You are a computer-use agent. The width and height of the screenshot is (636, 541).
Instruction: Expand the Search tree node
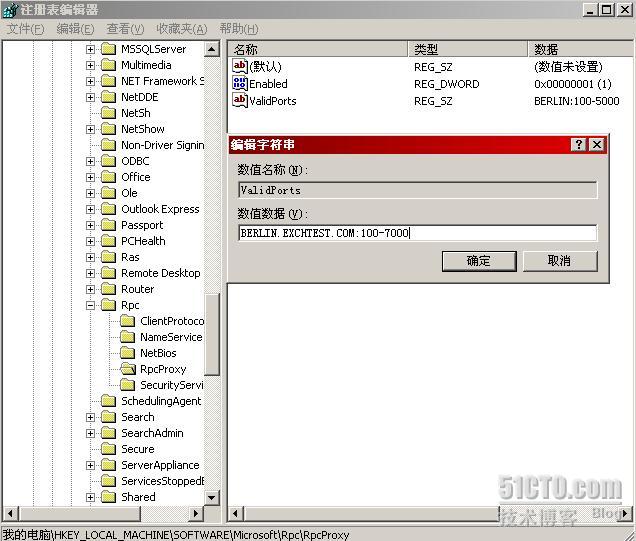click(90, 417)
